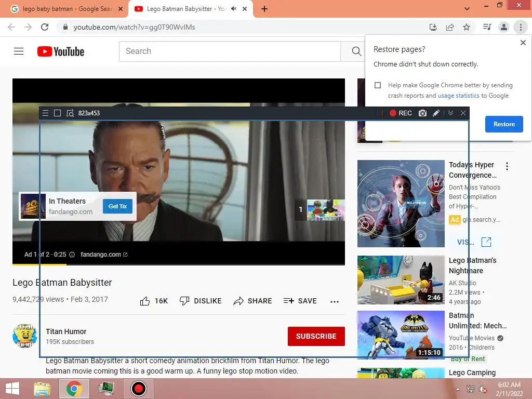
Task: Click the upcoming video thumbnail in player
Action: 326,210
